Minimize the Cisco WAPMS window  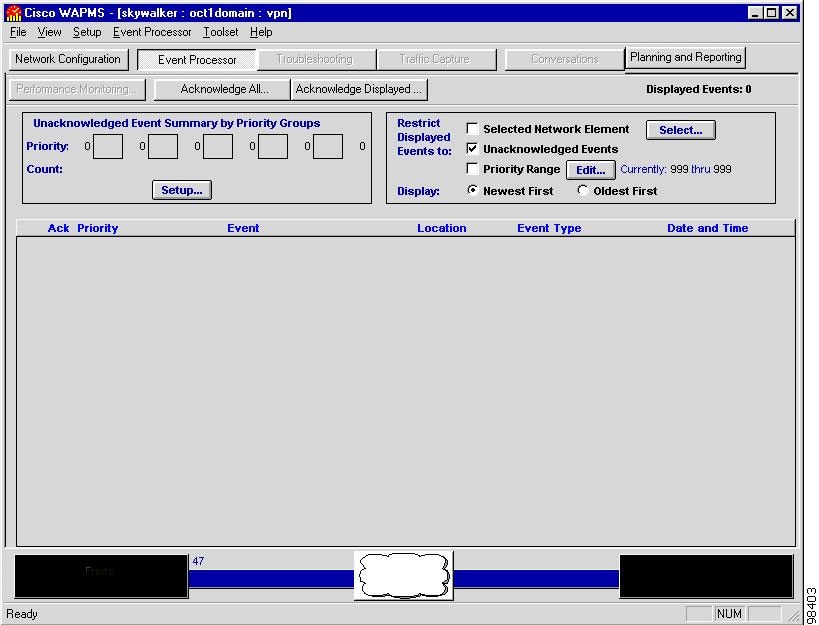tap(755, 13)
